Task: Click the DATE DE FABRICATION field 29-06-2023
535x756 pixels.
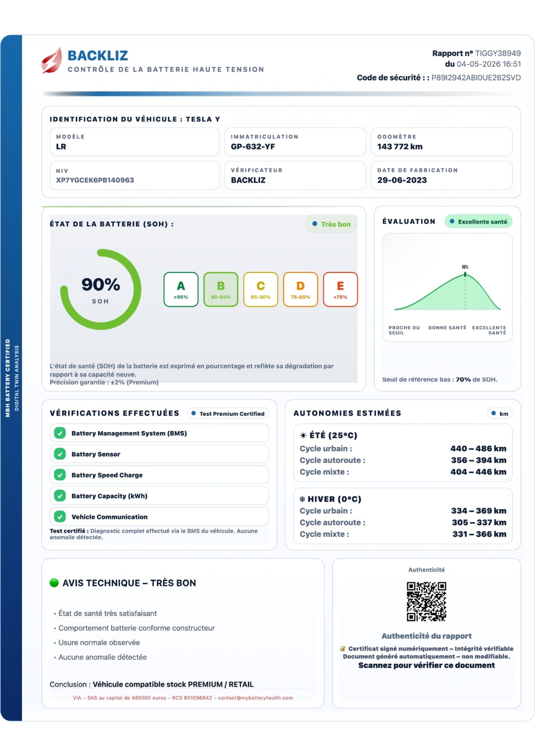Action: click(x=442, y=176)
